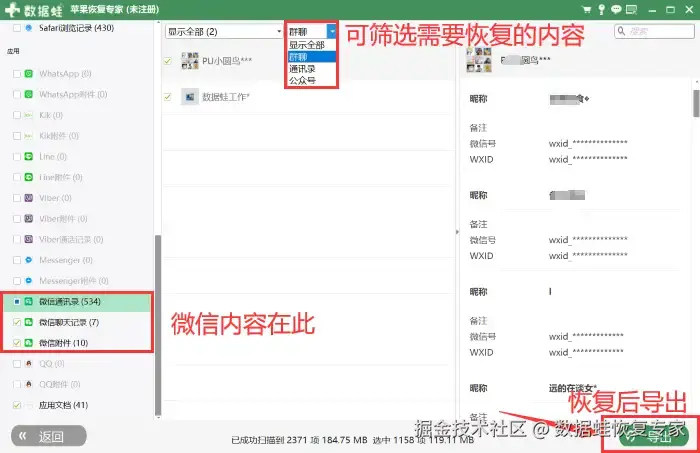Viewport: 700px width, 453px height.
Task: Open the shopping cart purchase icon
Action: click(587, 9)
